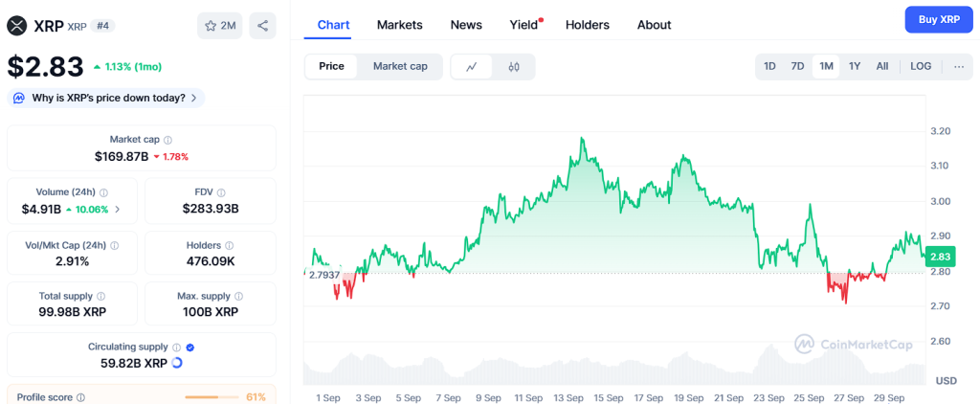
Task: Toggle LOG scale on the chart
Action: coord(921,66)
